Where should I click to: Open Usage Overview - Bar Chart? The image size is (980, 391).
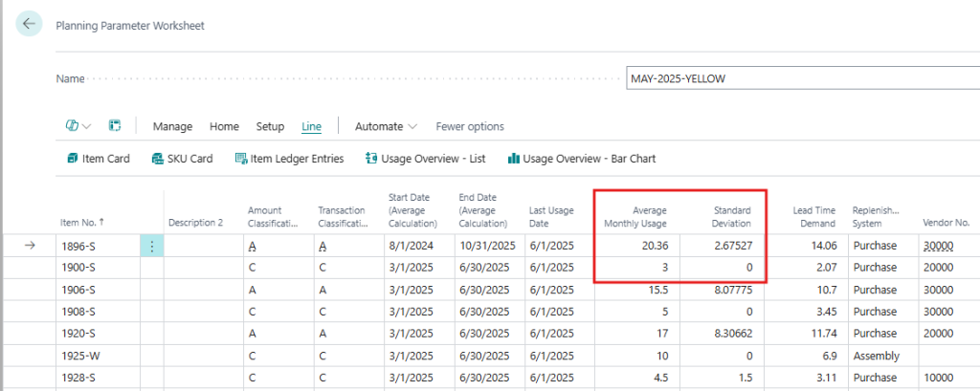coord(581,159)
